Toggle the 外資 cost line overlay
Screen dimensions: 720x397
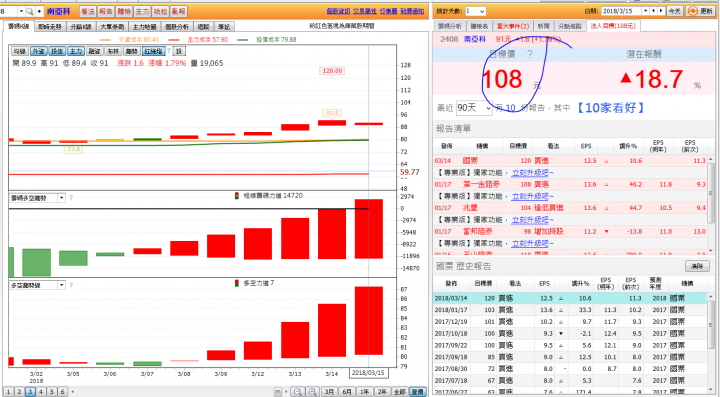[38, 51]
